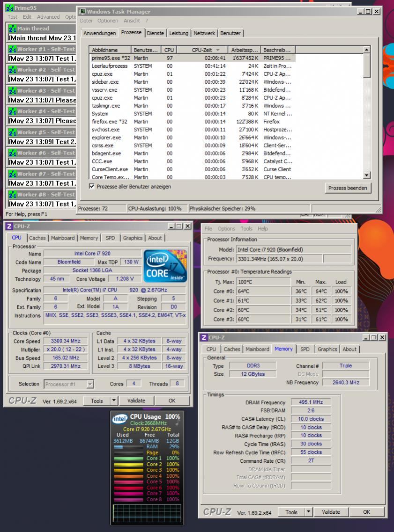The image size is (394, 532).
Task: Click the Worker #3 window icon
Action: (12, 91)
